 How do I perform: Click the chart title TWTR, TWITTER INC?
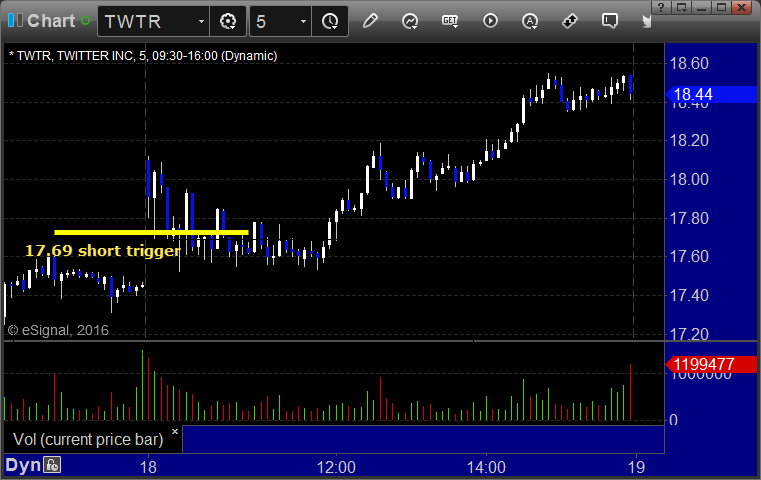[x=143, y=56]
